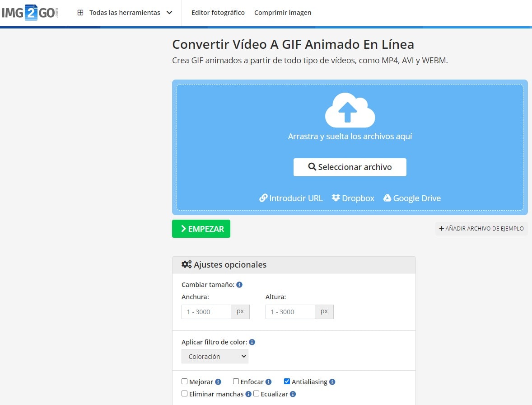
Task: Import a file from Google Drive
Action: click(x=412, y=198)
